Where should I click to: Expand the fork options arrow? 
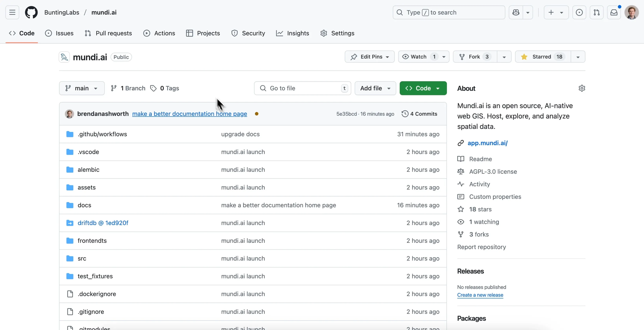[504, 57]
